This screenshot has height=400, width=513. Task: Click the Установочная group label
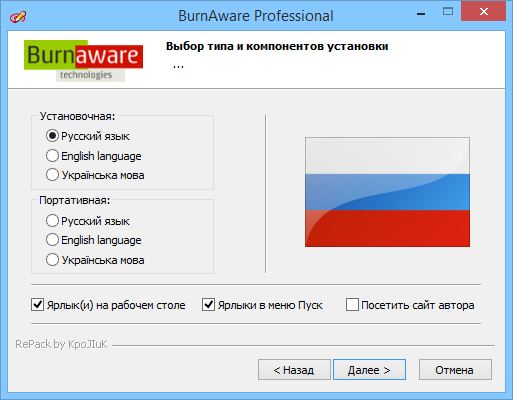[77, 116]
